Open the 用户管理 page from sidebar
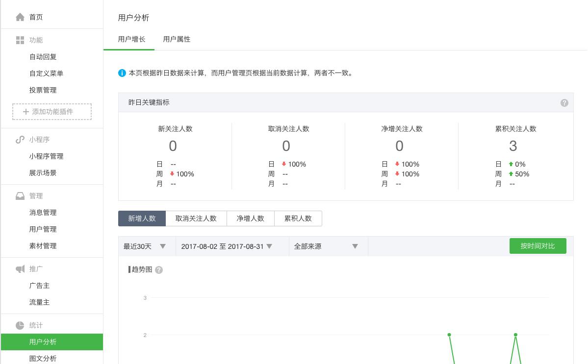The height and width of the screenshot is (364, 588). (x=43, y=229)
